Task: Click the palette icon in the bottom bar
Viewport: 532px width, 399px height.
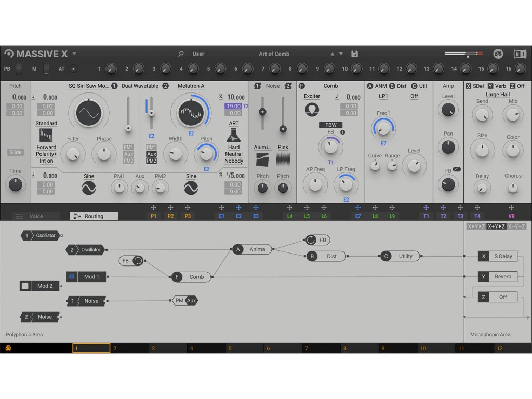Action: pos(8,348)
